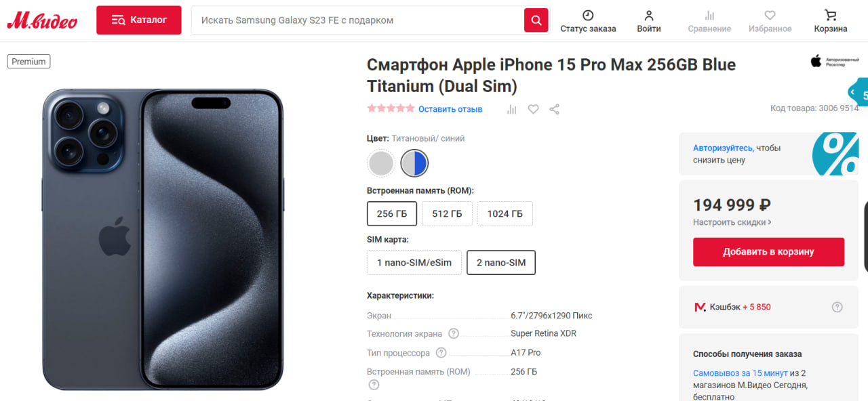Image resolution: width=868 pixels, height=401 pixels.
Task: Open the order status clock icon
Action: (588, 15)
